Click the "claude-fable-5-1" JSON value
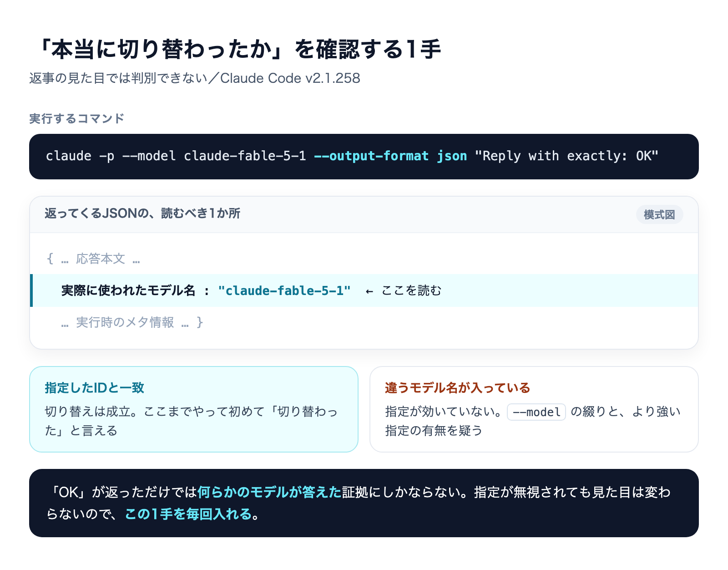The height and width of the screenshot is (570, 728). (x=284, y=290)
